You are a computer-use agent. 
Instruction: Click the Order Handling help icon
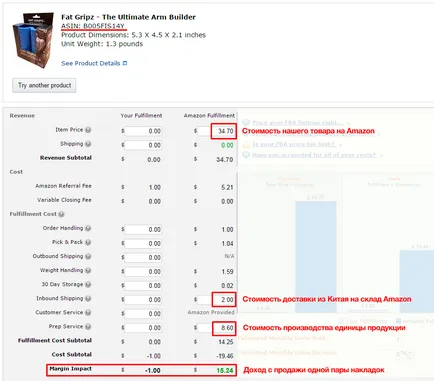(88, 228)
